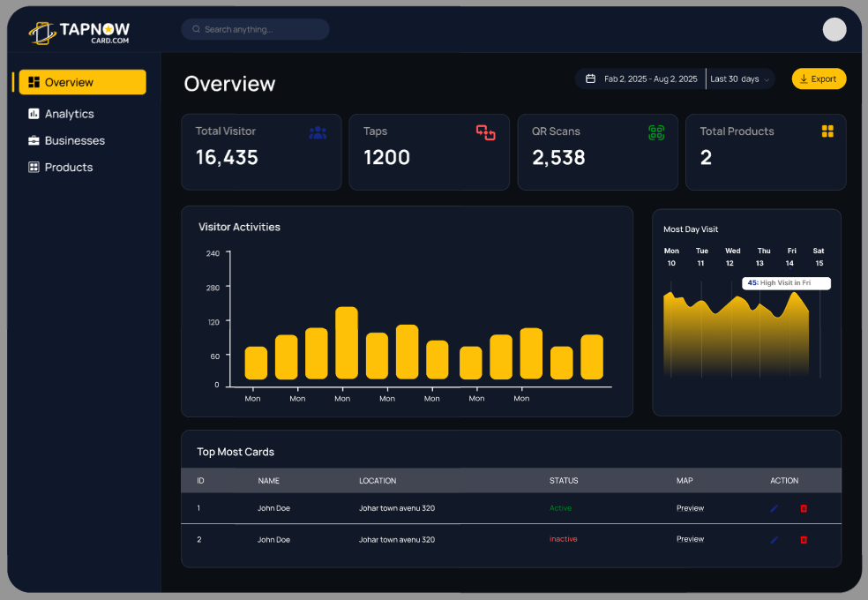This screenshot has width=868, height=600.
Task: Click the High Visit in Fri tooltip marker
Action: click(x=785, y=283)
